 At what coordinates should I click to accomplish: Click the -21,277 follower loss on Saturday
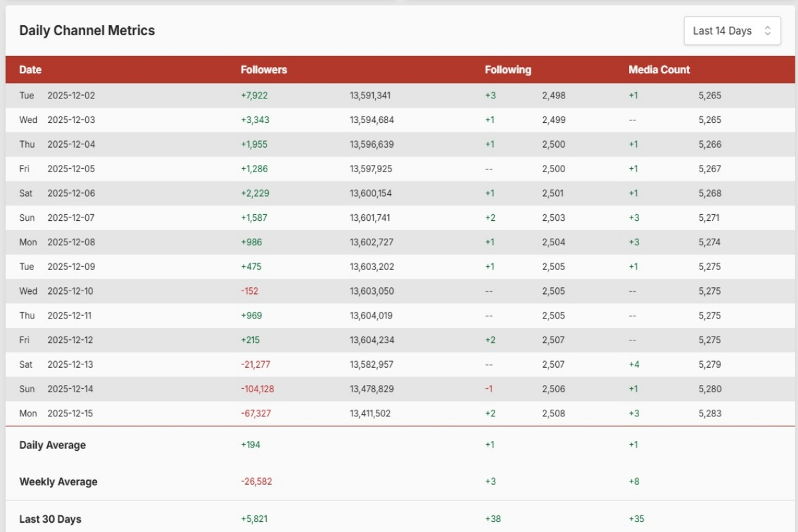coord(255,364)
